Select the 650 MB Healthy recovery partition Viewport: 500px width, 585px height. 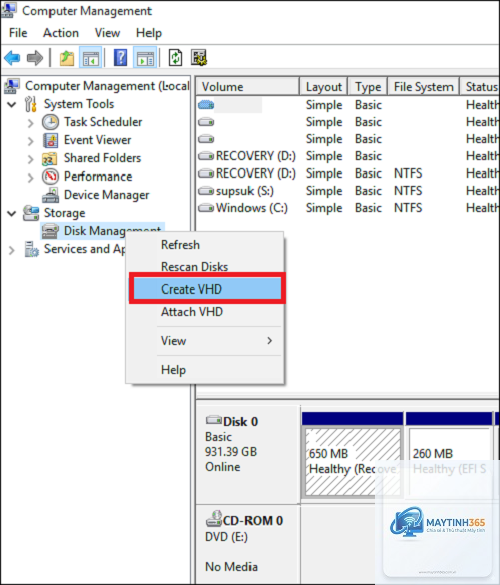click(x=352, y=462)
